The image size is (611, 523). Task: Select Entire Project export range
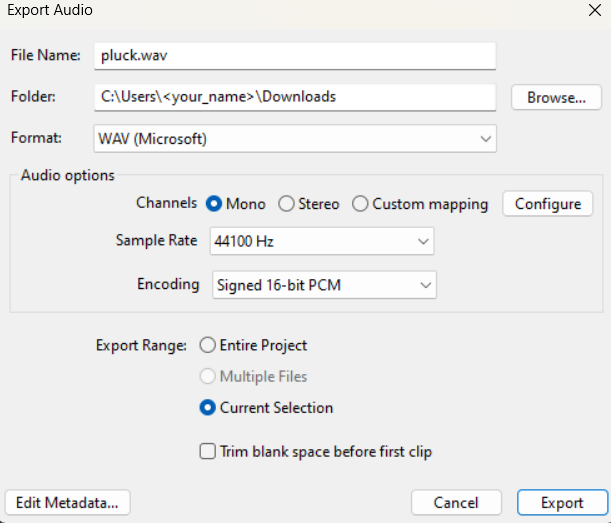[x=208, y=345]
